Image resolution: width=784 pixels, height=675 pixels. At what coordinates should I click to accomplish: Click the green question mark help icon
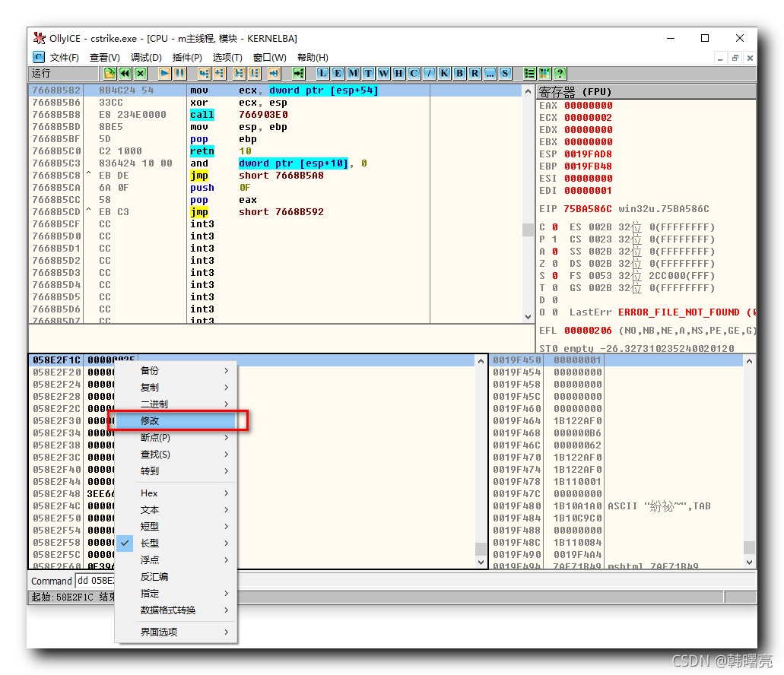560,74
